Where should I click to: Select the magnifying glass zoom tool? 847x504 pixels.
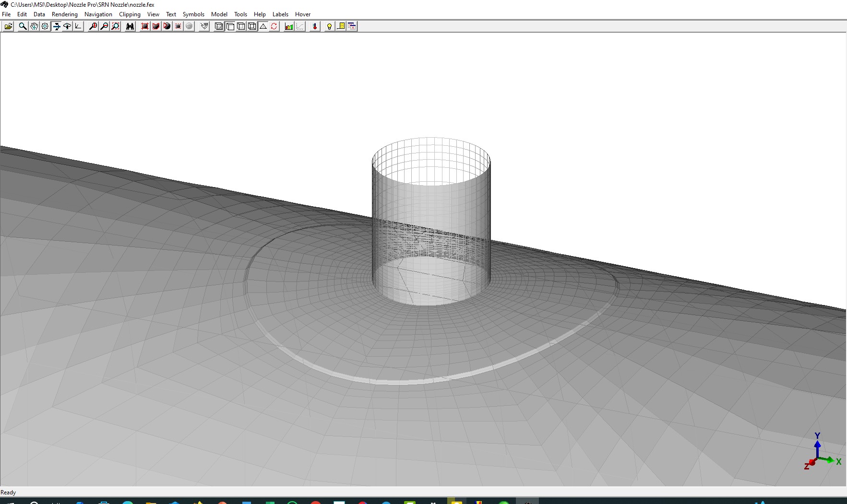click(23, 26)
